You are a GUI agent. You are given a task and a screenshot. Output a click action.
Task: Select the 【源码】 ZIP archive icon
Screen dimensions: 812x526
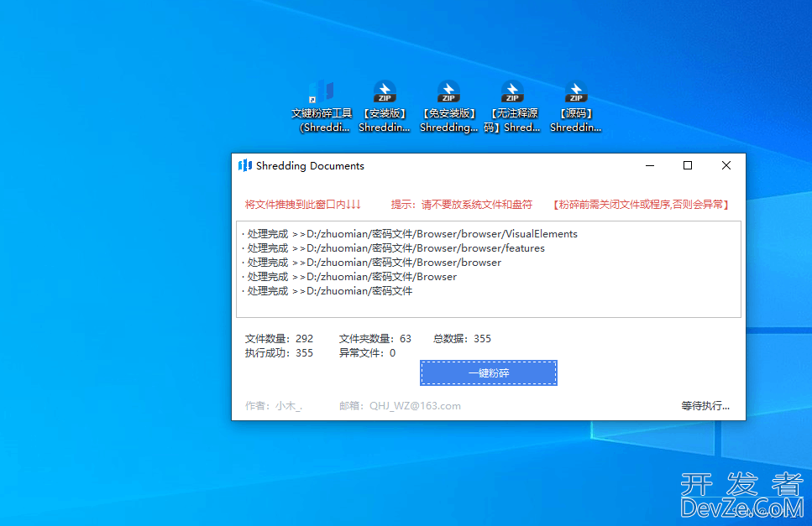(575, 92)
